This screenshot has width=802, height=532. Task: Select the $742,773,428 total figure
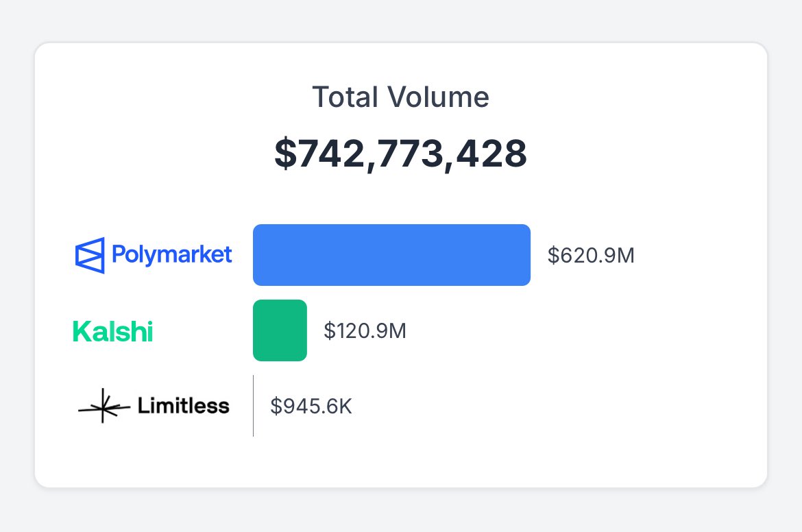400,154
